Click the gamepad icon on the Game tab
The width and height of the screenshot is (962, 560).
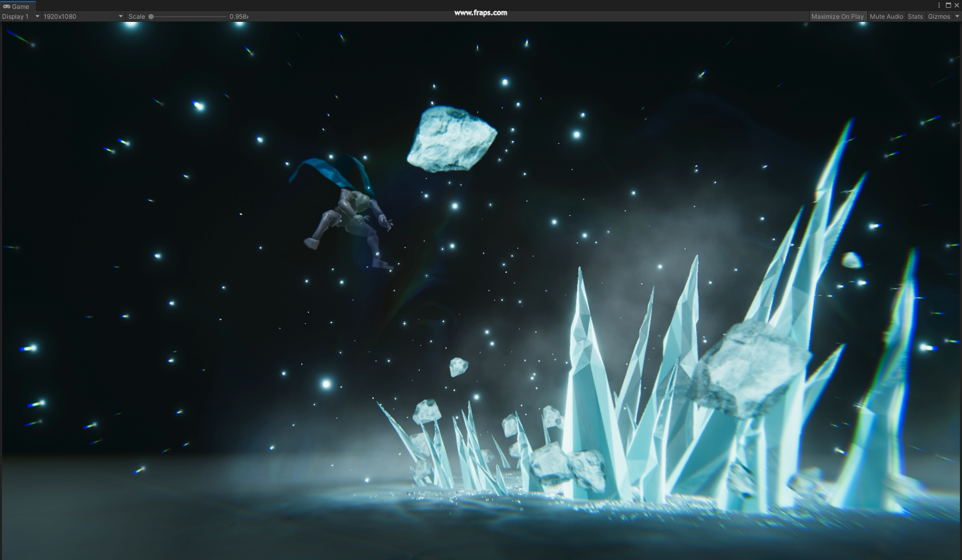[x=7, y=6]
